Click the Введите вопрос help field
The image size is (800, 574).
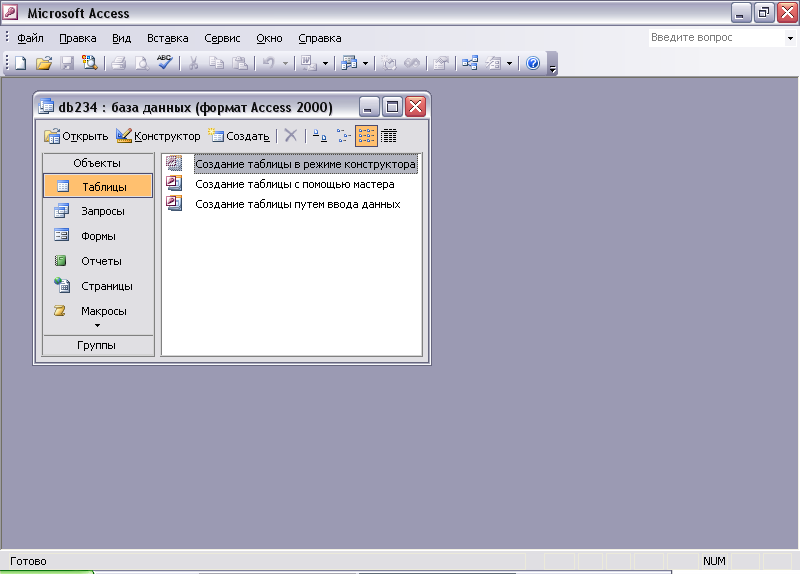click(x=716, y=38)
